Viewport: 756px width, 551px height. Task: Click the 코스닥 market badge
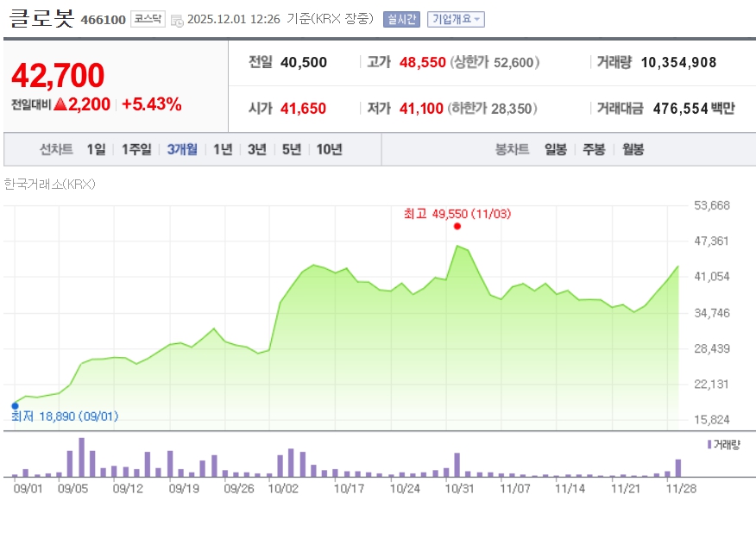148,19
